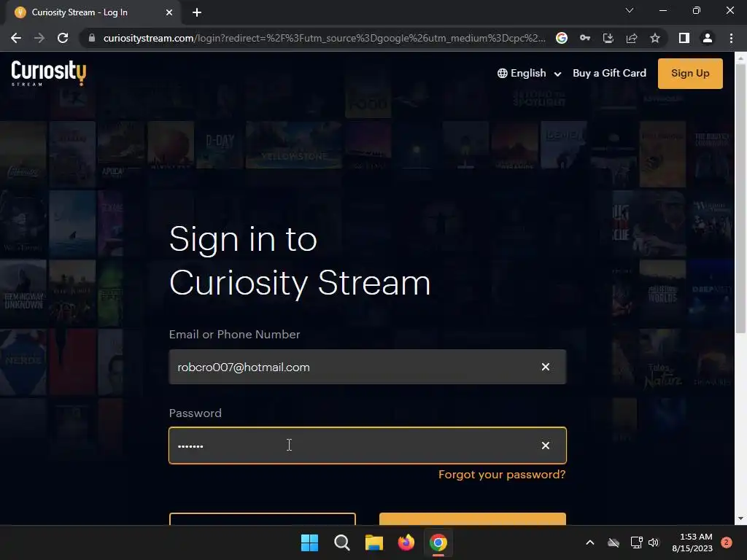Focus the Password input field
This screenshot has height=560, width=747.
coord(368,446)
